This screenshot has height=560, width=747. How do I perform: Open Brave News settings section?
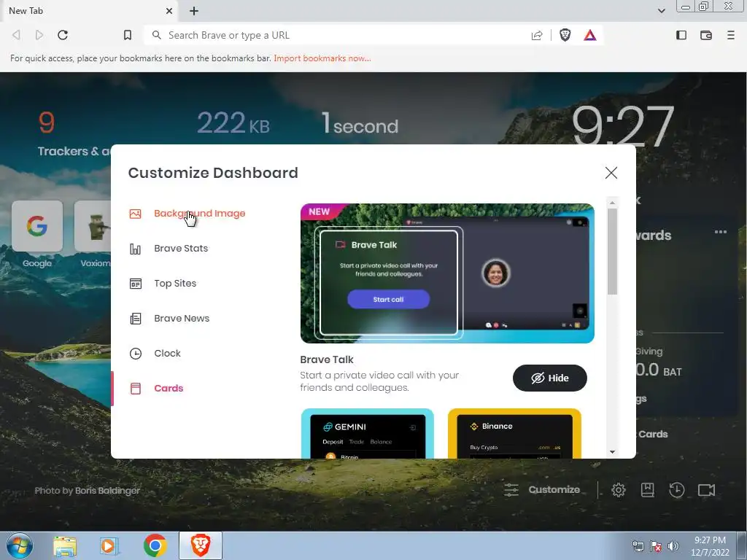[182, 319]
